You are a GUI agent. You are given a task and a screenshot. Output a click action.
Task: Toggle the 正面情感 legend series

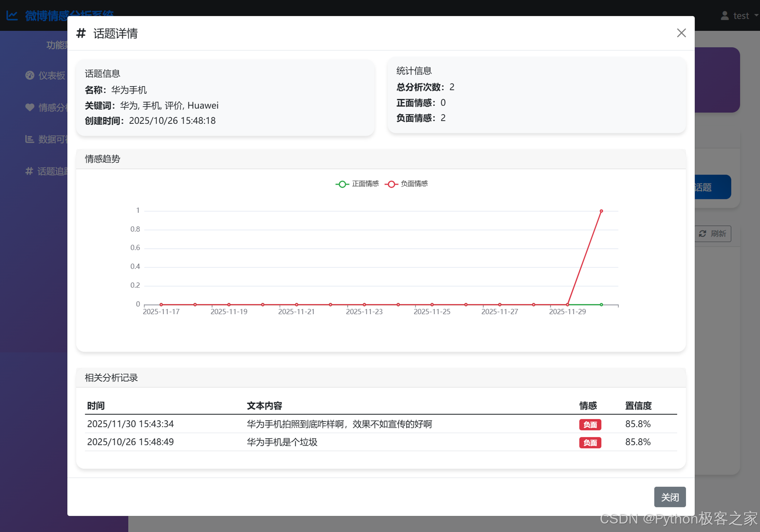coord(357,184)
